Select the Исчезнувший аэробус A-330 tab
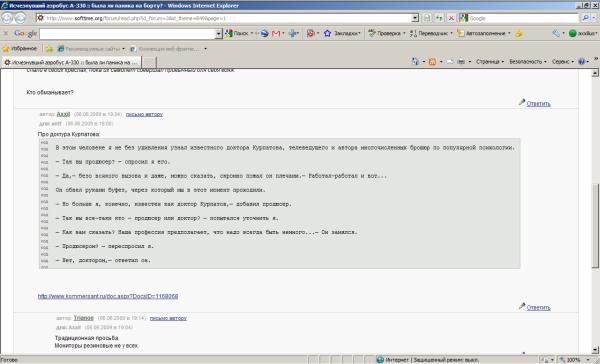The width and height of the screenshot is (600, 364). pos(71,62)
